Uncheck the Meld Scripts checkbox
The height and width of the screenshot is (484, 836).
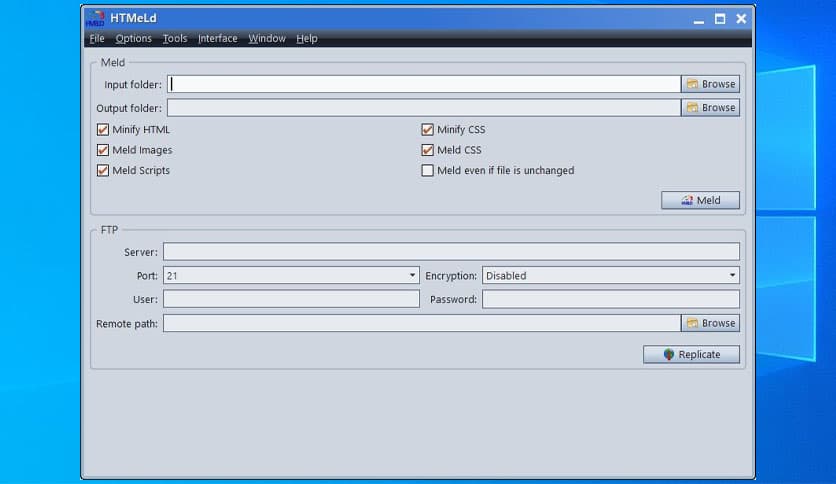103,171
